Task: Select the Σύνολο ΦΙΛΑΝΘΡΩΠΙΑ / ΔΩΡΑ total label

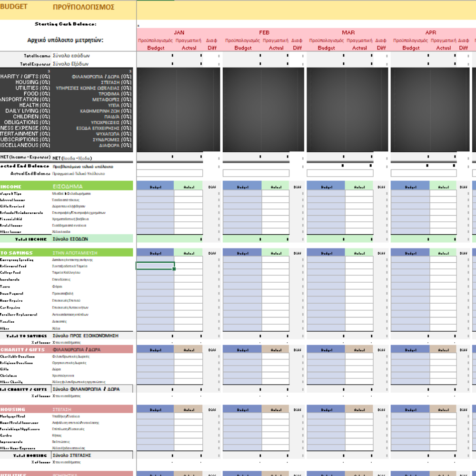Action: click(x=86, y=389)
